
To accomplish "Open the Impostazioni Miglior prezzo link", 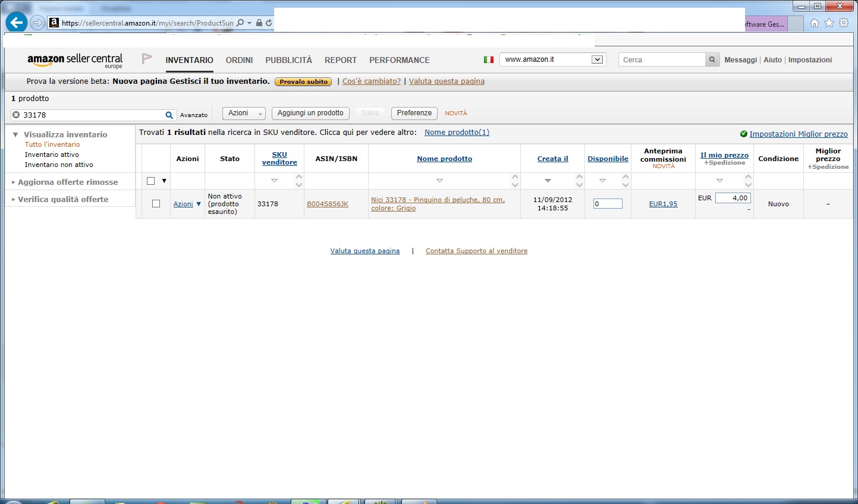I will [x=799, y=134].
